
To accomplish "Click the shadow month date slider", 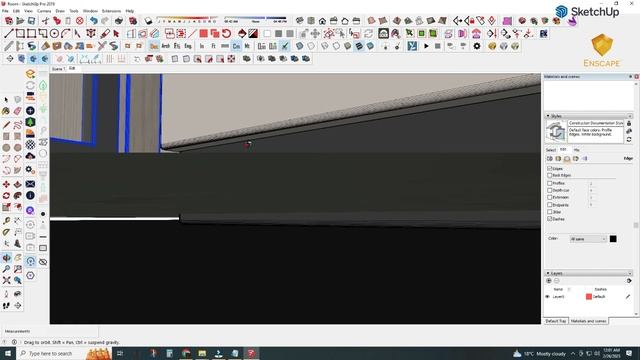I will point(188,20).
